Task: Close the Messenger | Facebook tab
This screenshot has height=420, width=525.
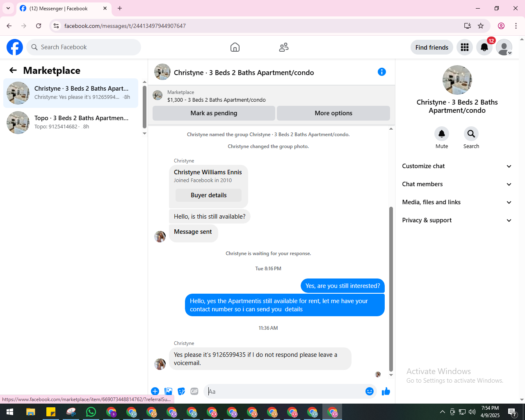Action: [x=105, y=8]
